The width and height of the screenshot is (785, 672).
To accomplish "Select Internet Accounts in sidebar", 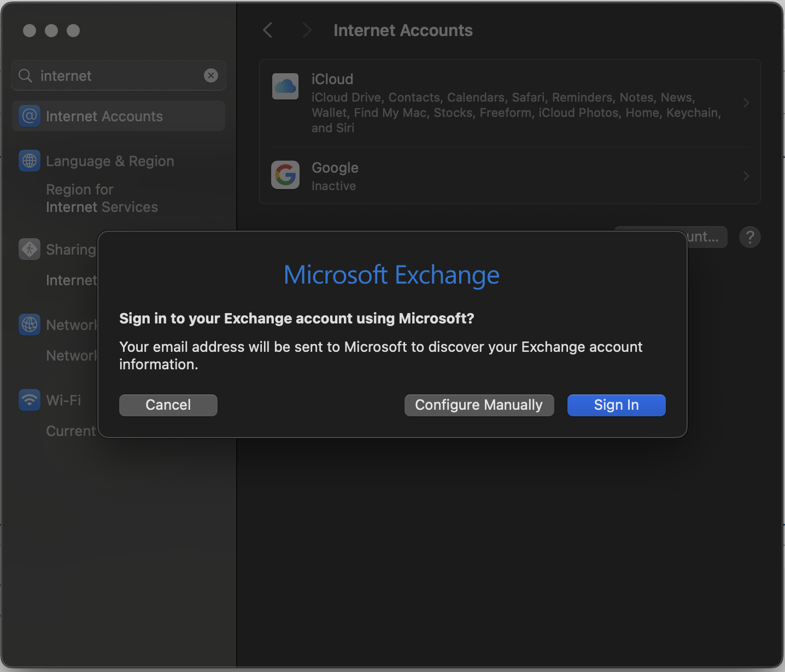I will [x=119, y=116].
